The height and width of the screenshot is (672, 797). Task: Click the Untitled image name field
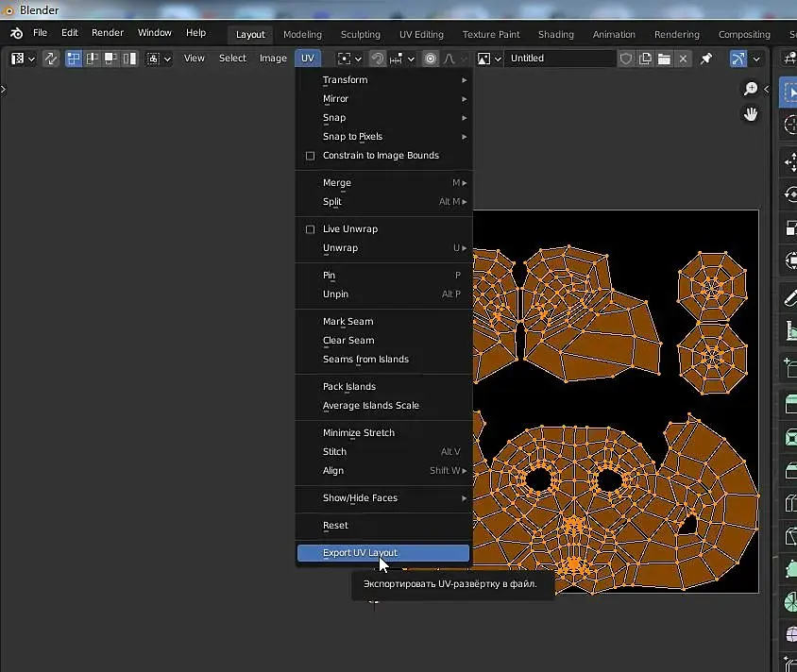click(559, 59)
